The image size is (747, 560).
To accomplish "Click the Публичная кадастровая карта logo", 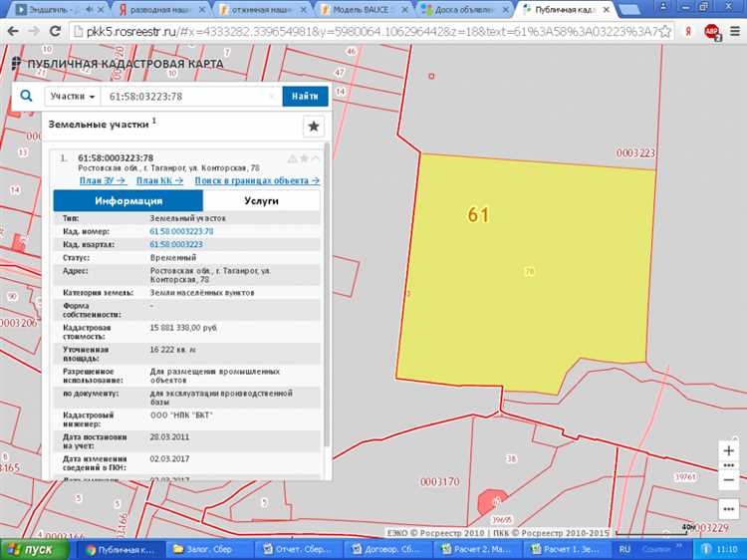I will coord(118,64).
